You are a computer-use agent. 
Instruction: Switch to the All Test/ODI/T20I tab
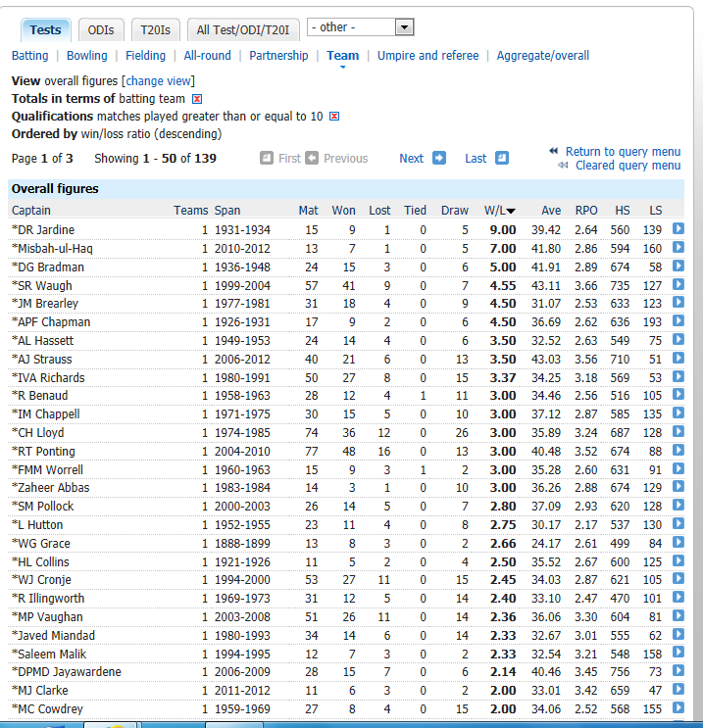coord(242,30)
